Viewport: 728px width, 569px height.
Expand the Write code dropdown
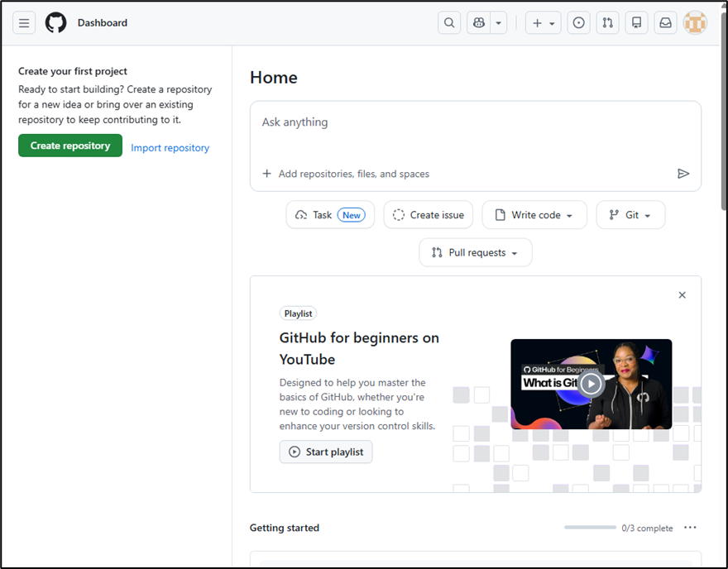pyautogui.click(x=534, y=215)
